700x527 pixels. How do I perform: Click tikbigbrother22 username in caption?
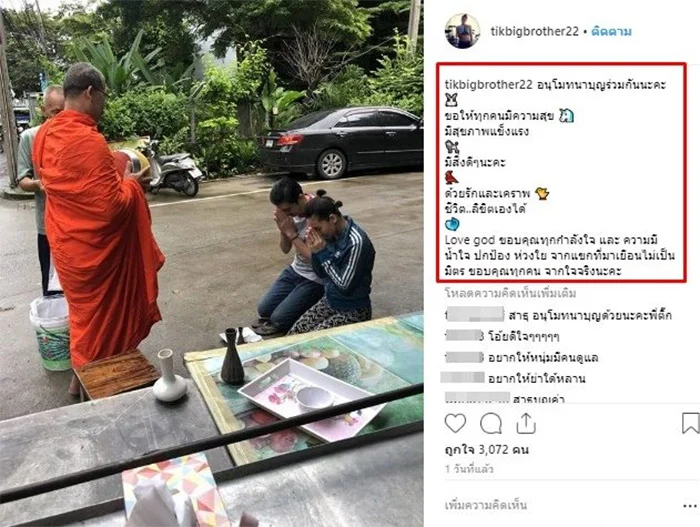(x=488, y=84)
